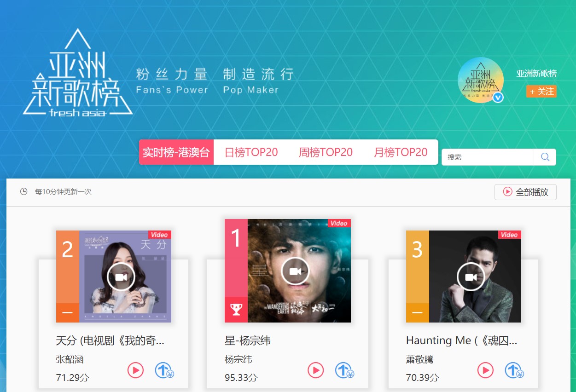Switch to 周榜TOP20 tab
Viewport: 576px width, 392px height.
326,152
